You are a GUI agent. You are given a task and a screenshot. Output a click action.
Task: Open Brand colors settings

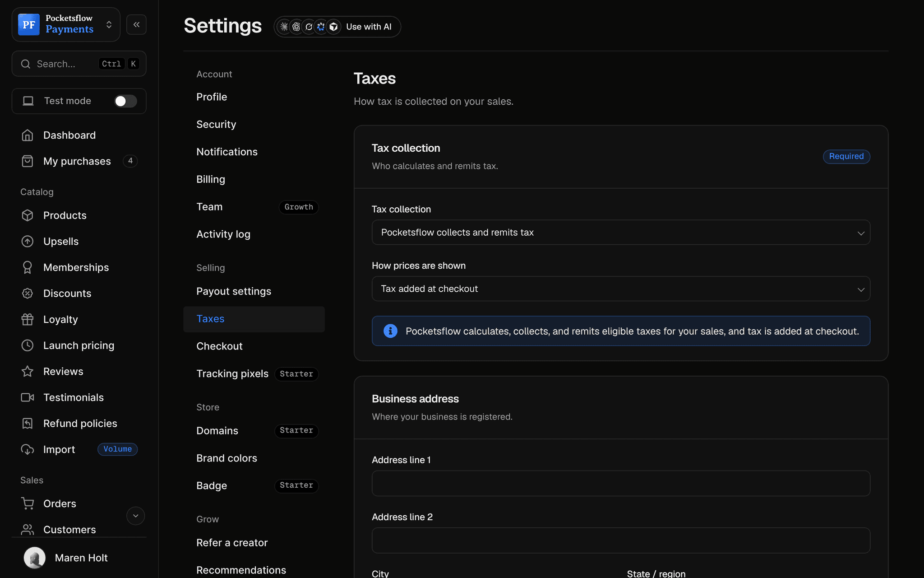click(254, 458)
